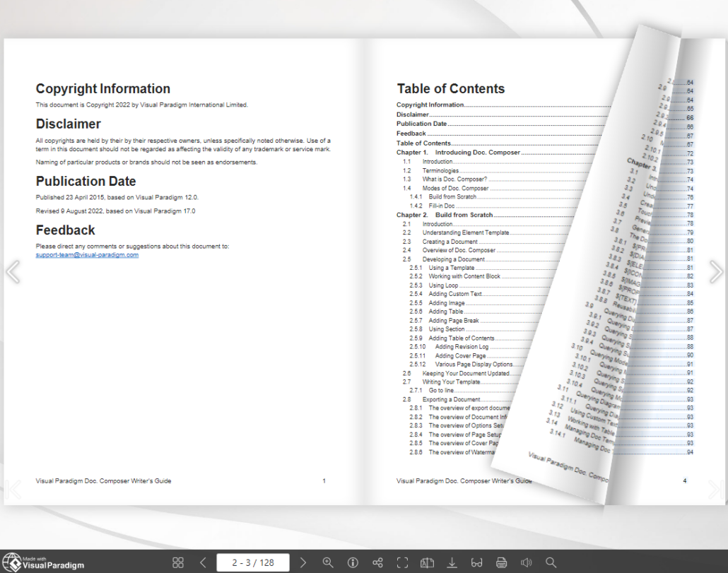Share the flipbook using the share icon
728x573 pixels.
377,562
